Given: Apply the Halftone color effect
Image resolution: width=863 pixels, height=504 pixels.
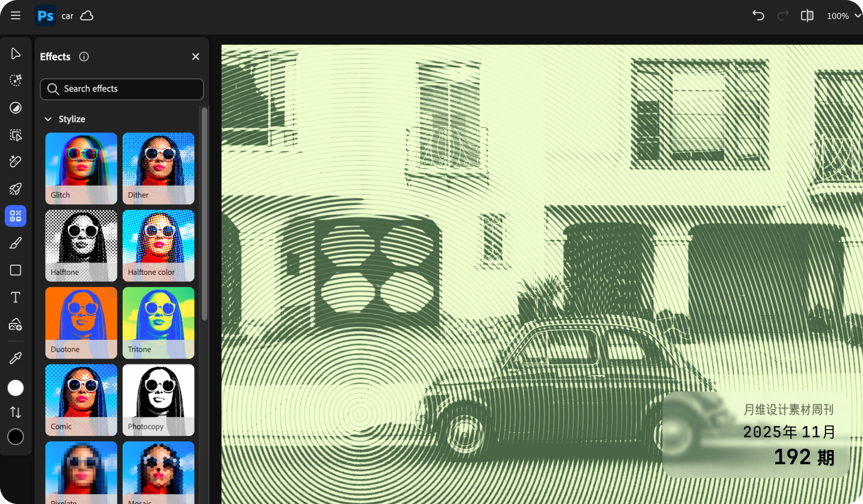Looking at the screenshot, I should pos(158,246).
